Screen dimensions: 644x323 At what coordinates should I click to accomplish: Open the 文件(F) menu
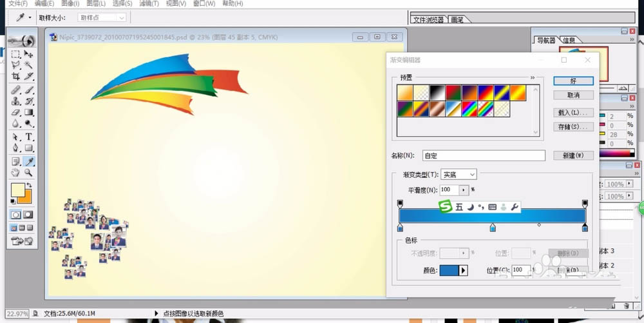(x=17, y=3)
